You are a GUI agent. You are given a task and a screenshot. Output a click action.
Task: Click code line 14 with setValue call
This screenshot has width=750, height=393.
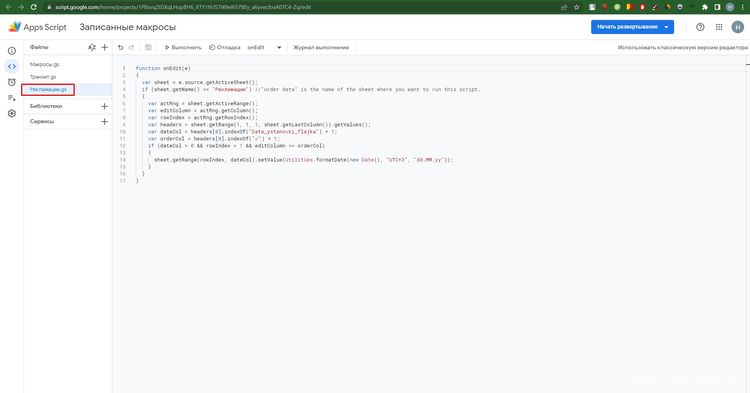point(303,160)
